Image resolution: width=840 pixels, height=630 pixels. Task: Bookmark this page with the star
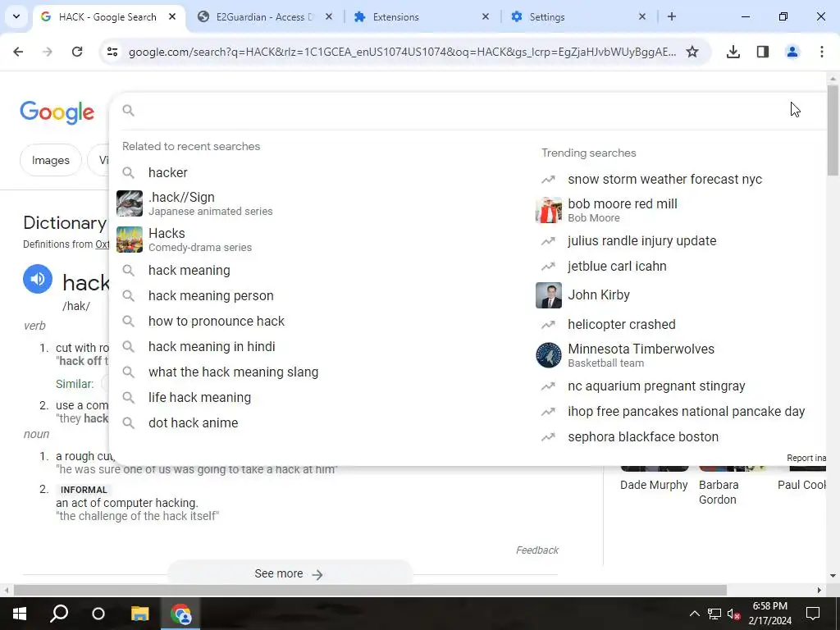(692, 52)
